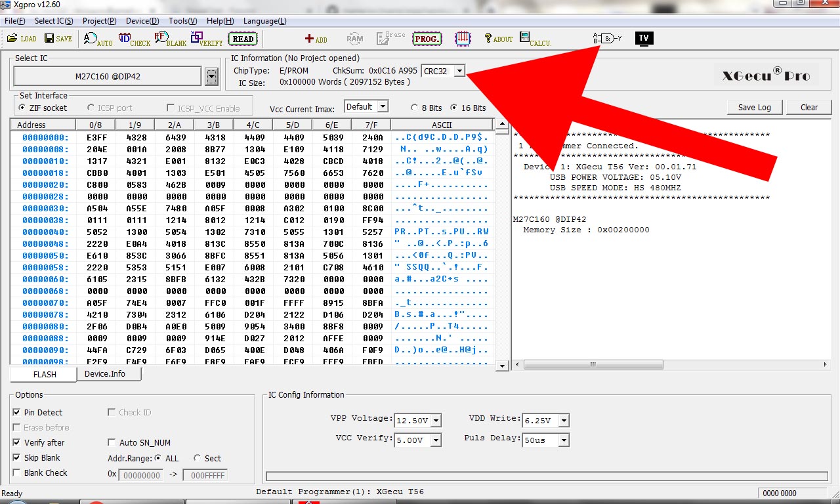Open the Vcc Current Imax dropdown
Screen dimensions: 840x504
[383, 107]
